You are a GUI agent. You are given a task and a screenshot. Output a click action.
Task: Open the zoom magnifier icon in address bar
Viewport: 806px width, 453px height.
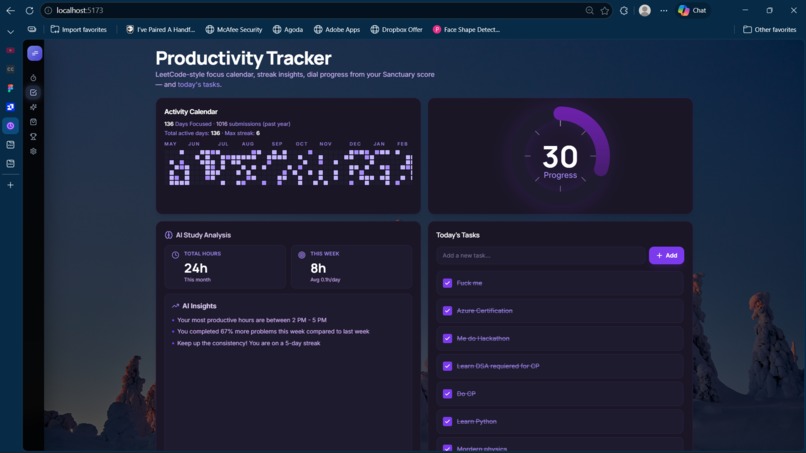tap(589, 10)
